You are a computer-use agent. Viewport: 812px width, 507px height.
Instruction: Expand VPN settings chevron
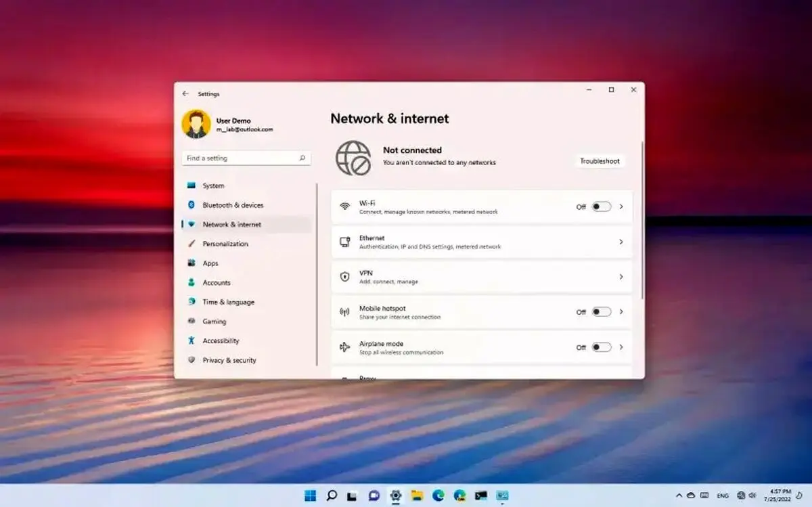621,277
